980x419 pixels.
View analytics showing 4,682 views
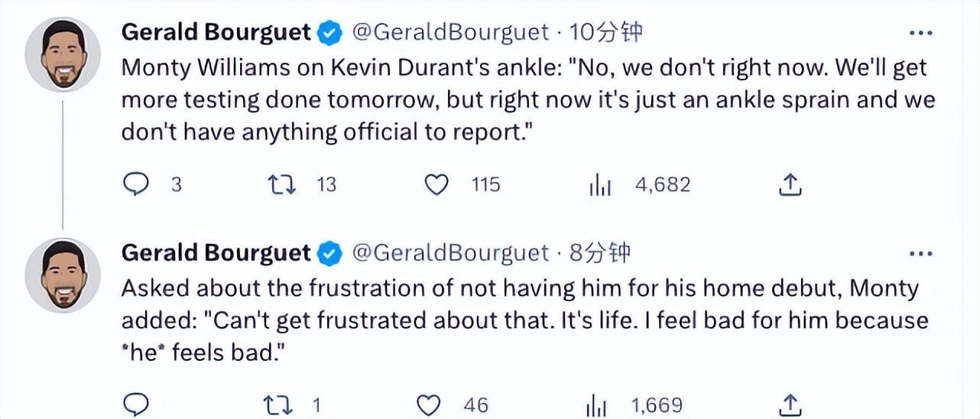click(600, 185)
